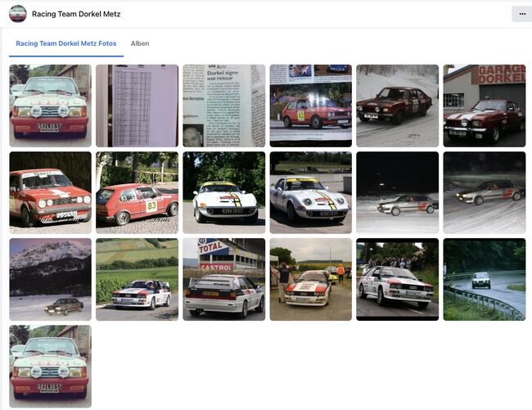Open the three-dot more options menu
This screenshot has width=532, height=410.
(521, 14)
